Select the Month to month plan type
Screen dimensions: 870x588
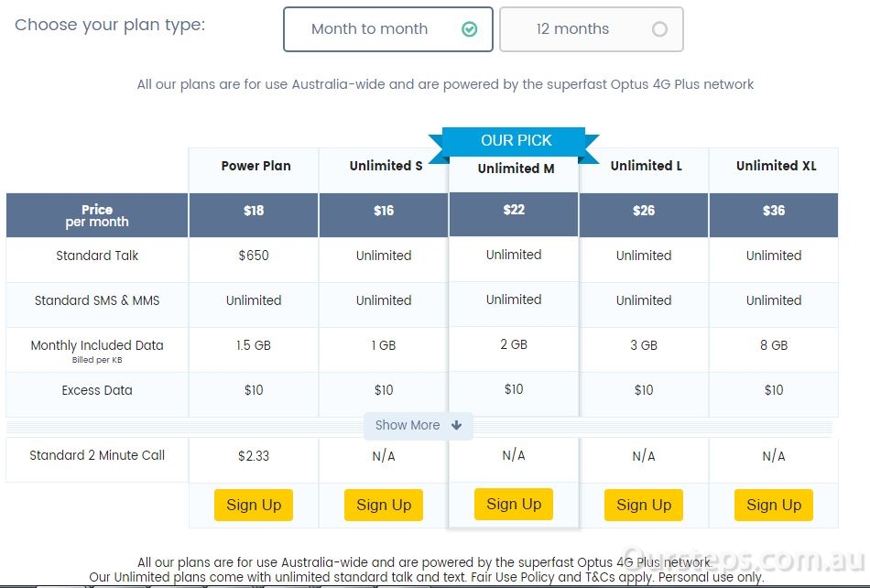click(388, 29)
